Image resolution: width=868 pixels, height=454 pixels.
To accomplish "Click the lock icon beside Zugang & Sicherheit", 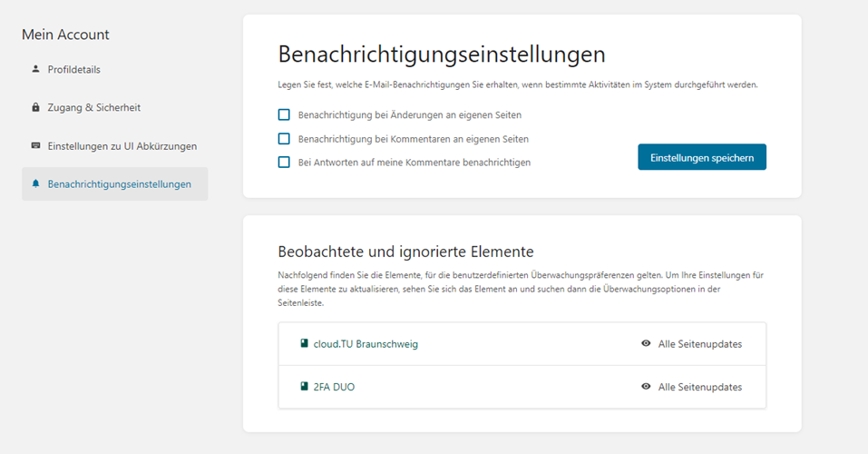I will (36, 107).
